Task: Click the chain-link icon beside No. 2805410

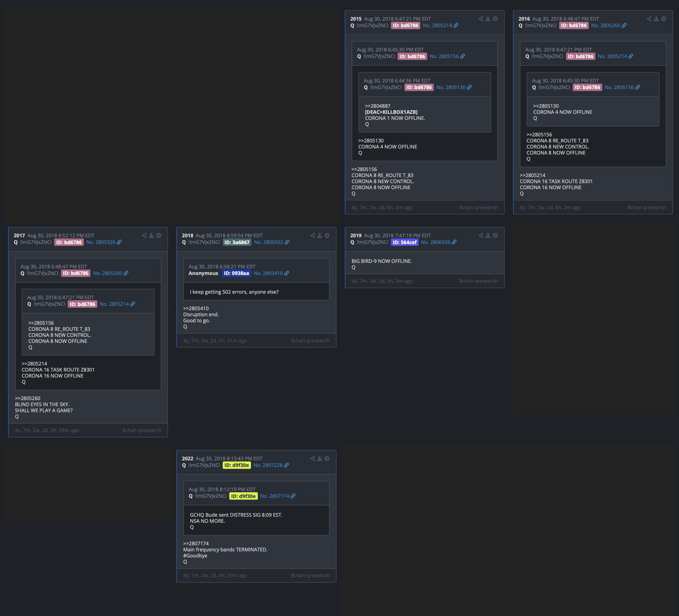Action: (287, 273)
